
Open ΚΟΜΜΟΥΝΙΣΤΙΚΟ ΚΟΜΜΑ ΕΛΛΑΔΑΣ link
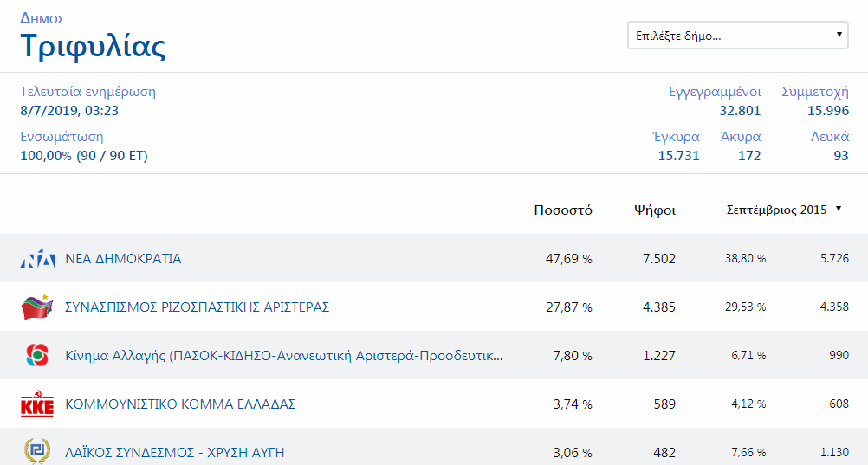tap(180, 404)
